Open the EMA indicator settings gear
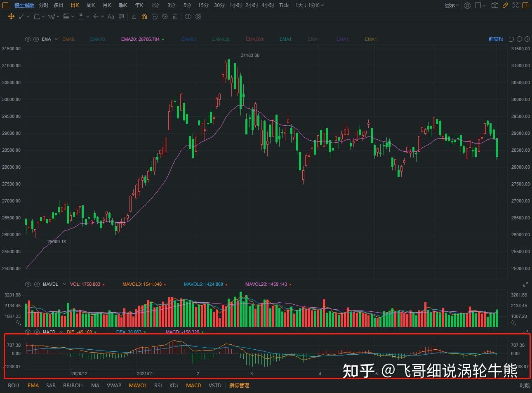 point(28,39)
